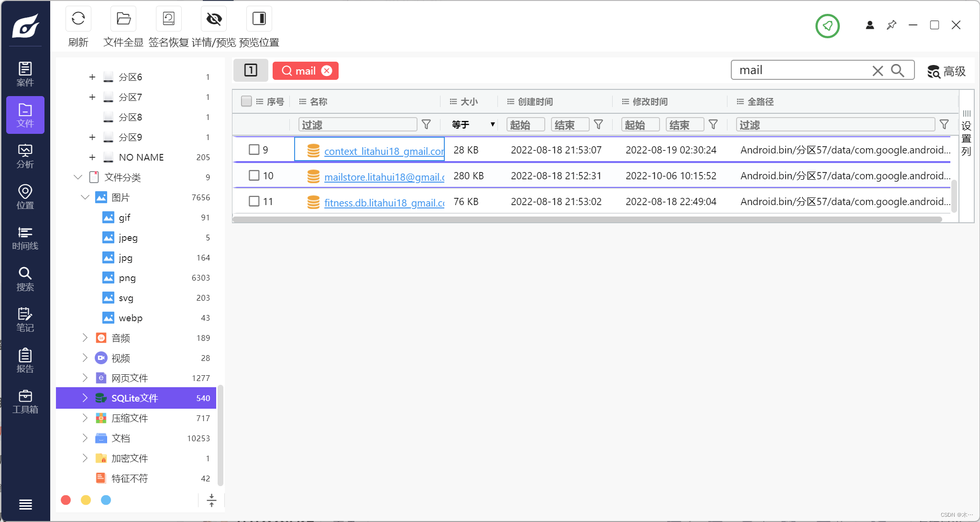
Task: Collapse the 图片 images tree node
Action: pos(85,197)
